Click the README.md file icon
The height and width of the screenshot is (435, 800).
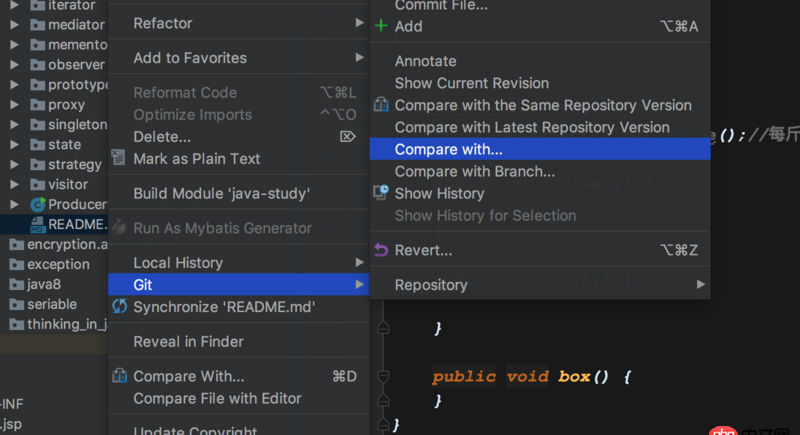pos(38,224)
